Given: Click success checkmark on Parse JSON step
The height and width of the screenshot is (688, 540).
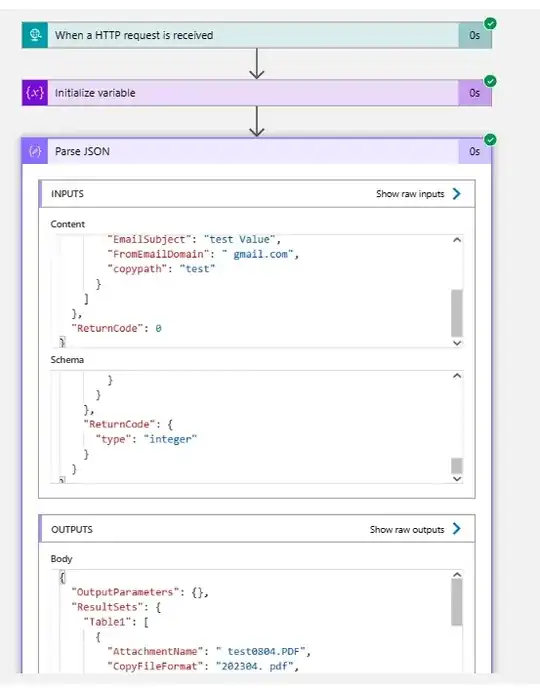Looking at the screenshot, I should pyautogui.click(x=490, y=140).
